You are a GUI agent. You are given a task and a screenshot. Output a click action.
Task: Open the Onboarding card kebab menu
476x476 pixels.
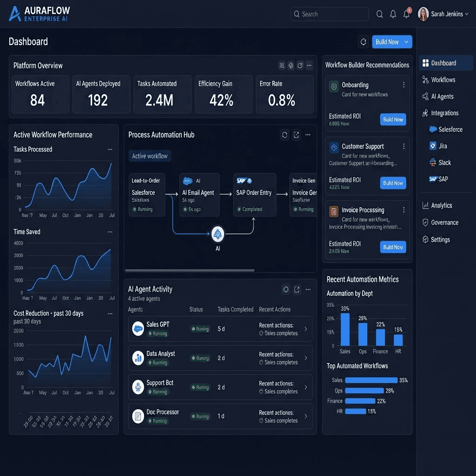coord(404,85)
